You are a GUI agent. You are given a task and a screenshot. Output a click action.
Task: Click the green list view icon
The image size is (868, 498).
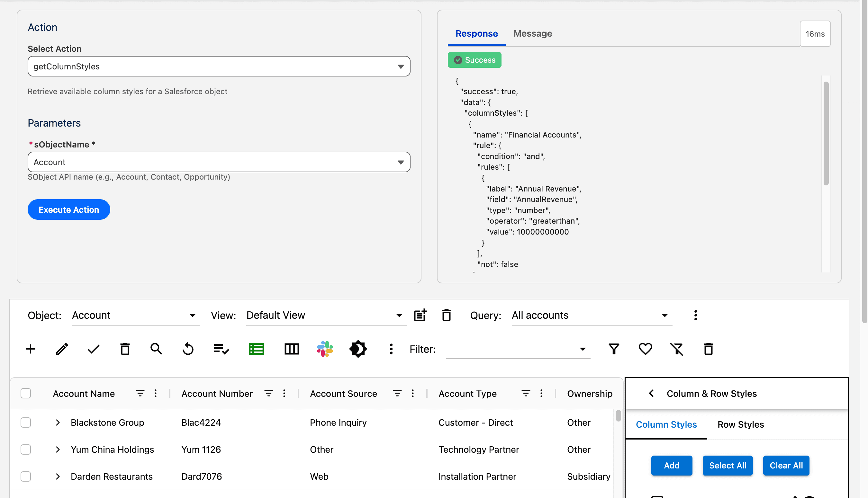[x=256, y=349]
